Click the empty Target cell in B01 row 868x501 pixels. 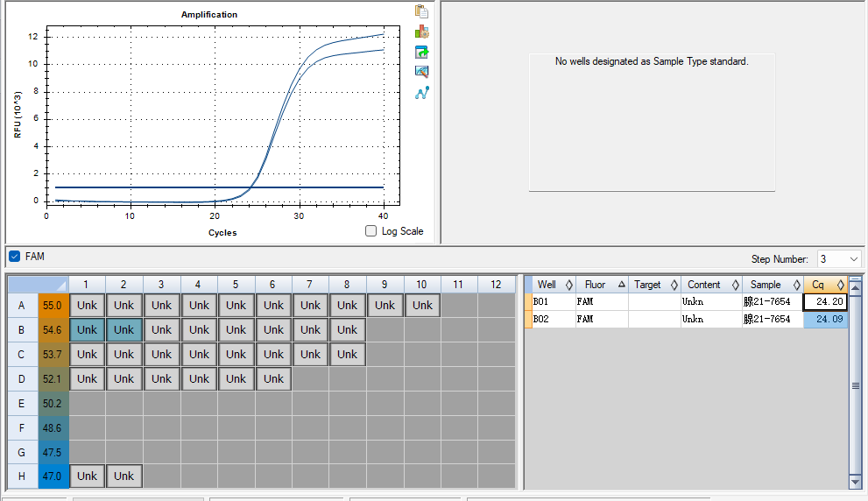[654, 301]
